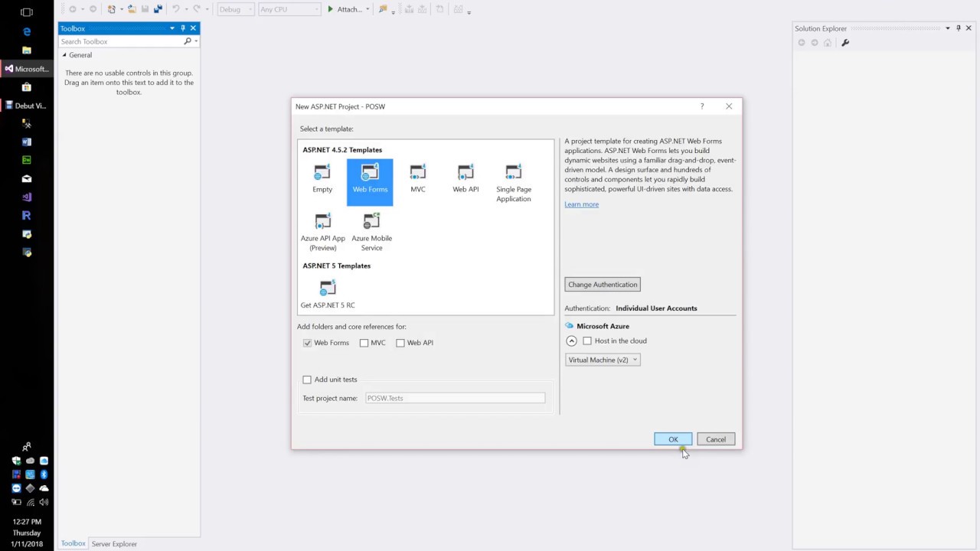Screen dimensions: 980x551
Task: Open File Explorer from the taskbar
Action: 27,51
